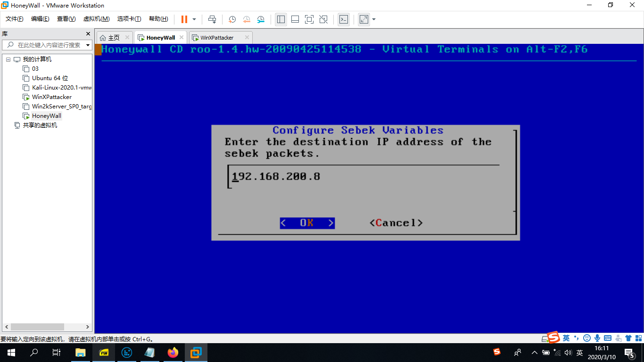Screen dimensions: 644x362
Task: Open the notification action center
Action: coord(629,353)
